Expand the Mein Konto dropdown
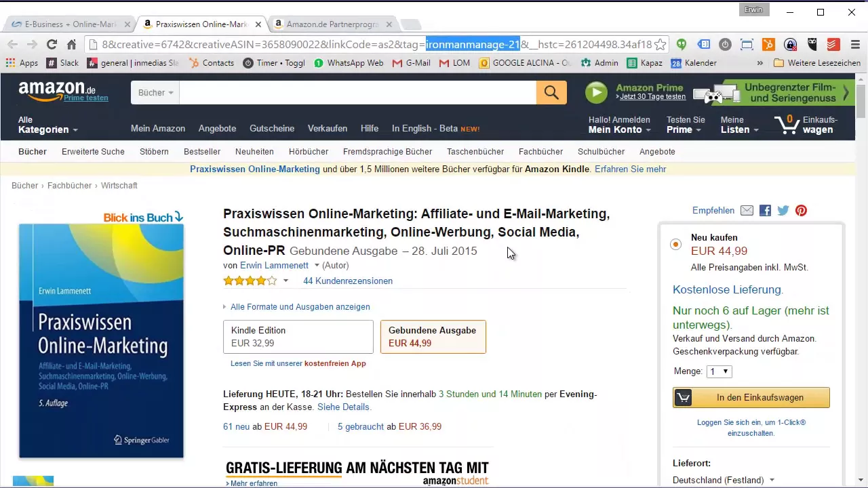868x488 pixels. pos(619,125)
